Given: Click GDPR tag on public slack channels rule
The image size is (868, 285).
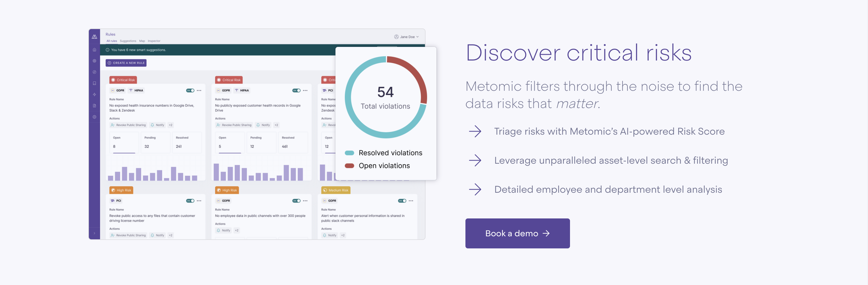Looking at the screenshot, I should (329, 201).
